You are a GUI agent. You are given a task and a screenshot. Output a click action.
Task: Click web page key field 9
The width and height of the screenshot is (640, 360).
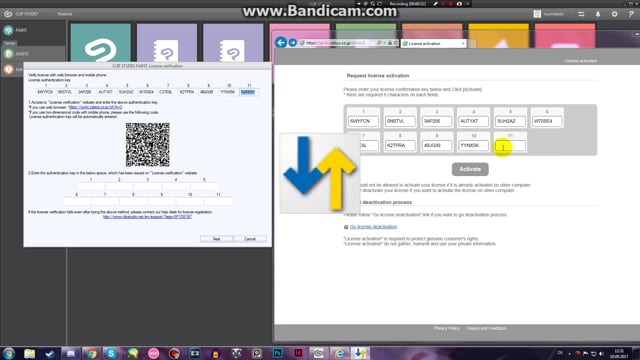437,145
